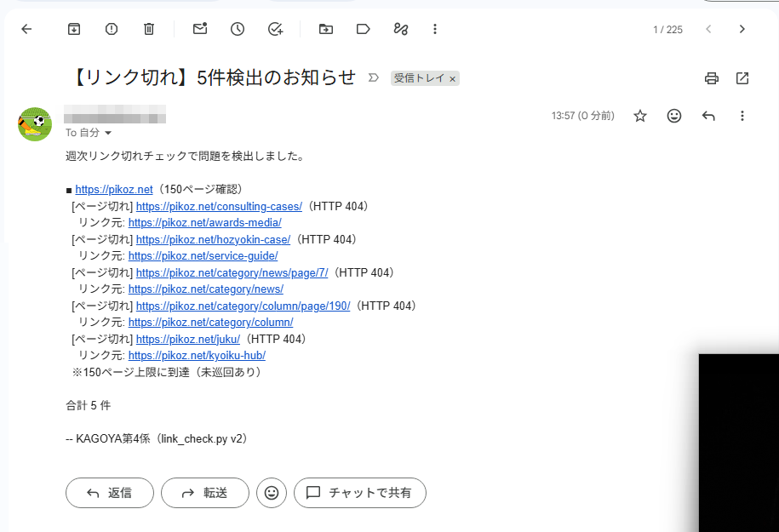
Task: Mark email as unread
Action: (200, 29)
